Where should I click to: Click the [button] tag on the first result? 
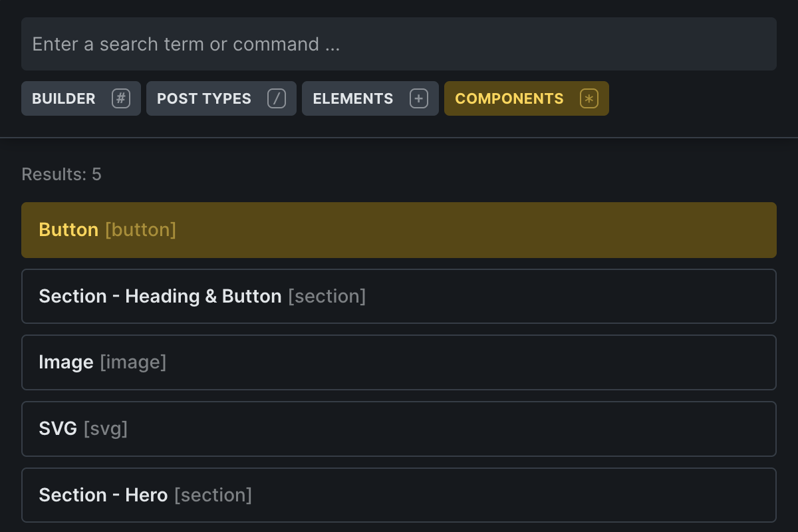[x=140, y=230]
